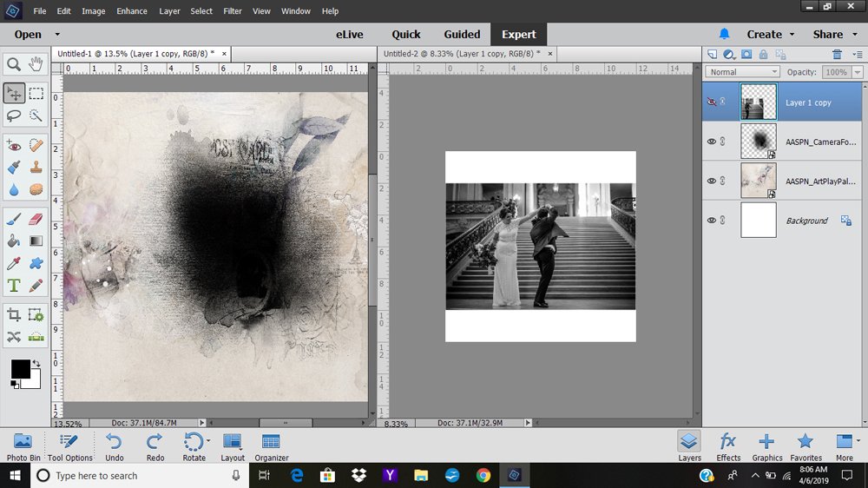Viewport: 868px width, 488px height.
Task: Select the Move tool
Action: 14,93
